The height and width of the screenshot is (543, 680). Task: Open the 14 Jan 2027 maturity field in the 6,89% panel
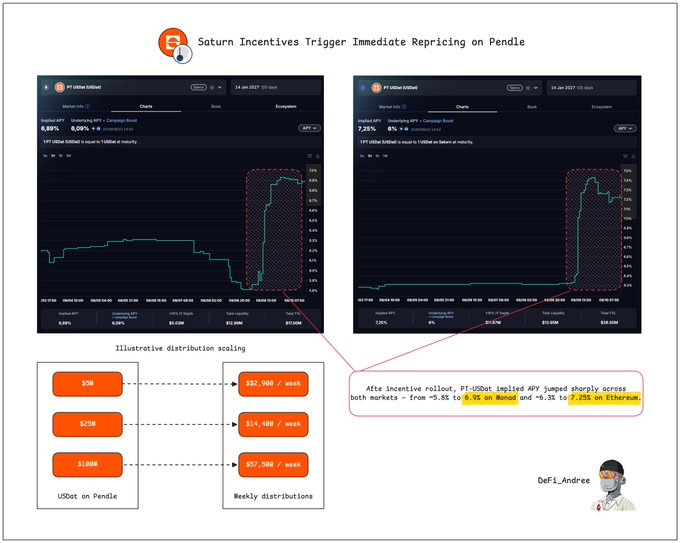point(276,87)
